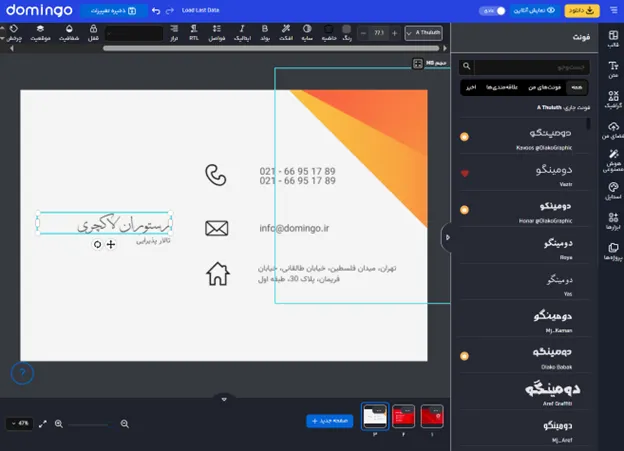Collapse the font side panel arrow
The height and width of the screenshot is (451, 624).
(447, 237)
